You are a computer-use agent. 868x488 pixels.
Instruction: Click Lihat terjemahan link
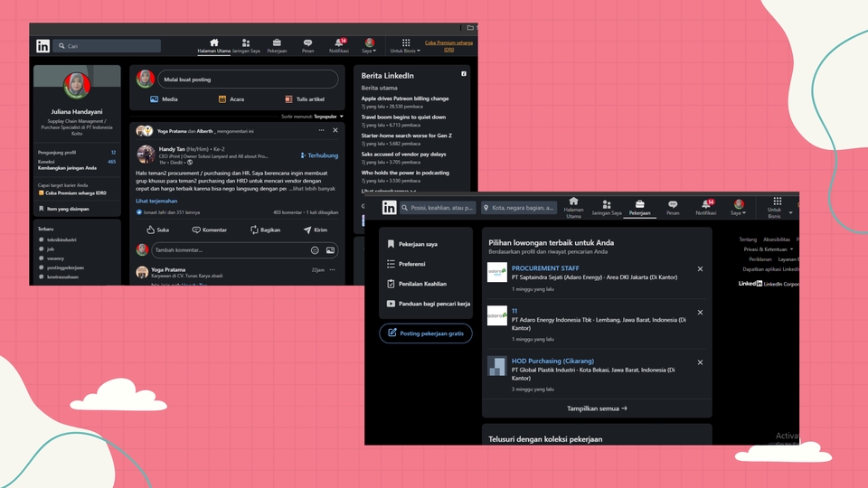[x=156, y=201]
